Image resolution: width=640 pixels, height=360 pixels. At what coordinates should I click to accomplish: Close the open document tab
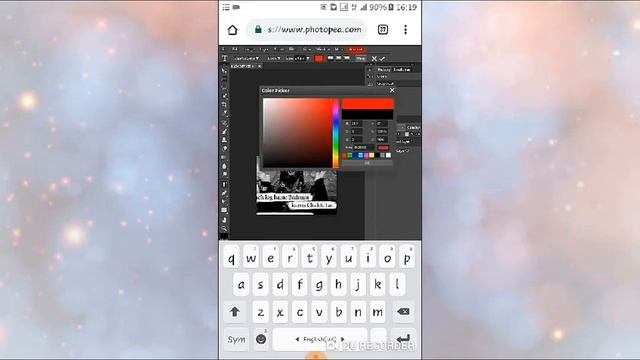pyautogui.click(x=260, y=66)
